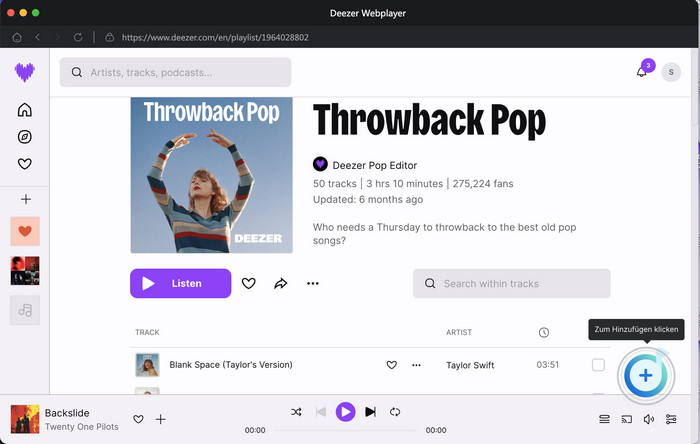
Task: Open the sidebar playlist collage thumbnail
Action: tap(25, 270)
